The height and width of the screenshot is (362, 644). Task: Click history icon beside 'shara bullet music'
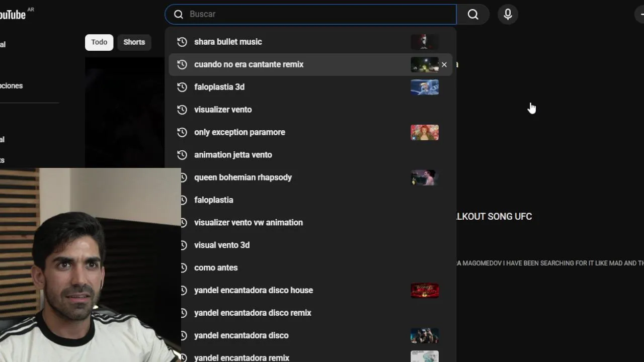(182, 42)
